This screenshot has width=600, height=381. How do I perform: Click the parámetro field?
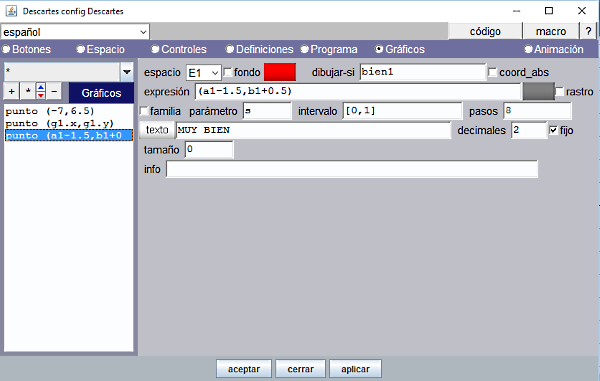point(267,111)
